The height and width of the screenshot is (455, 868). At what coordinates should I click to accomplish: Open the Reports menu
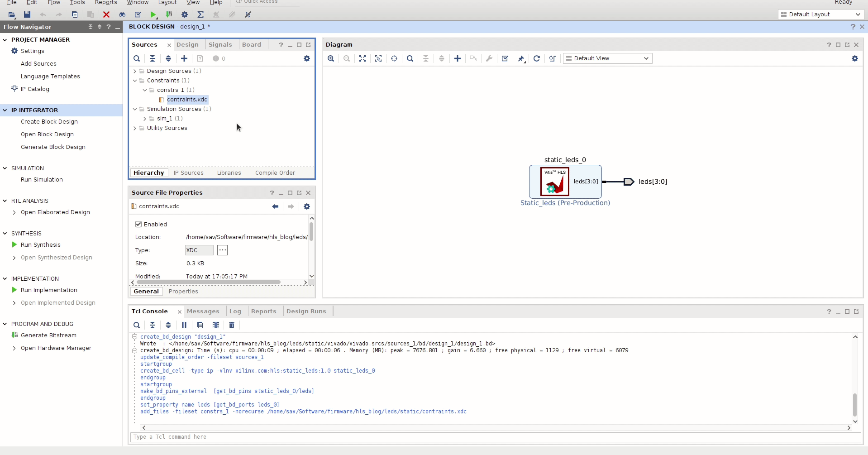(x=106, y=3)
